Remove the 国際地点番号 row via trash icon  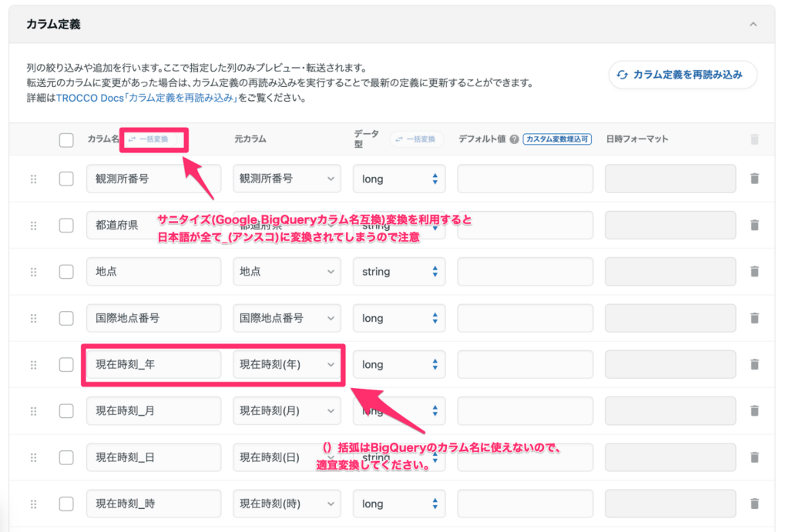(754, 318)
